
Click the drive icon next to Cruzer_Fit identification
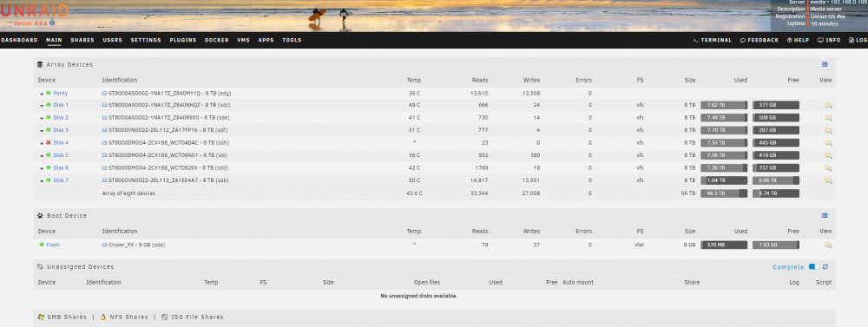pos(105,245)
